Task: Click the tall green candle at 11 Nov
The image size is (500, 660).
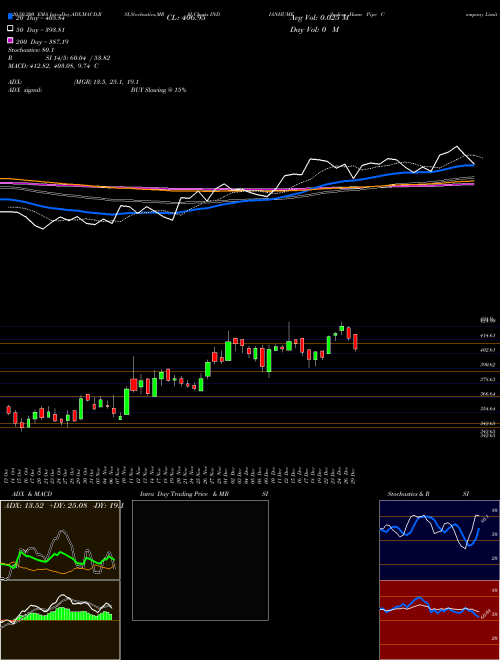Action: pyautogui.click(x=127, y=402)
